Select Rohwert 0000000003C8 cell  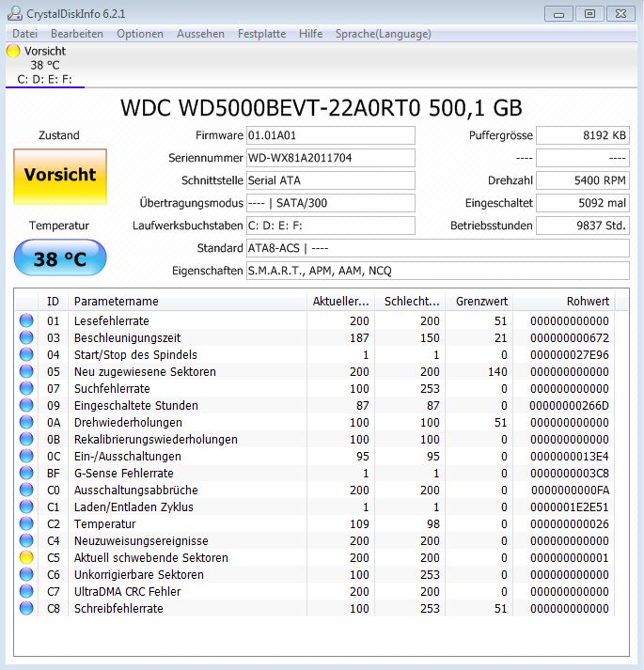coord(570,473)
